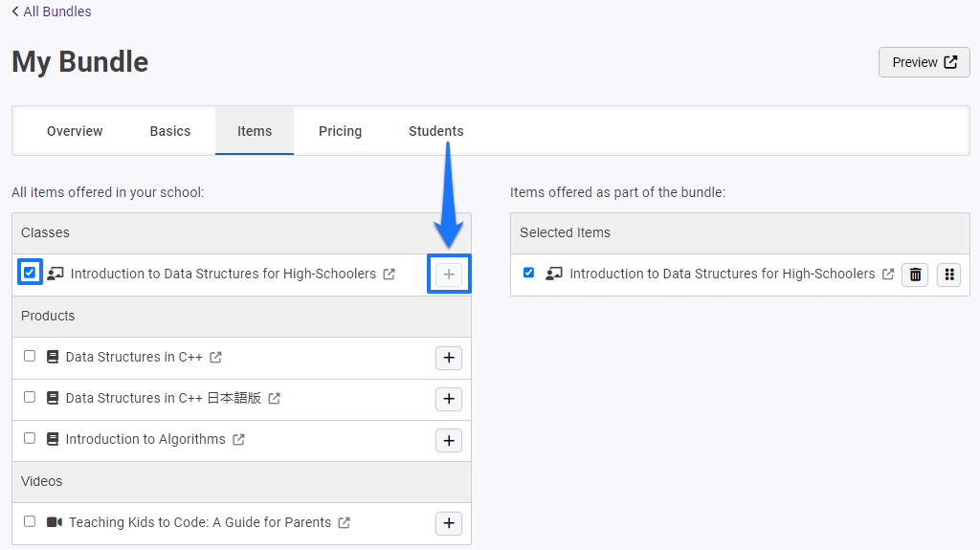Check the Teaching Kids to Code checkbox
980x550 pixels.
click(x=30, y=521)
